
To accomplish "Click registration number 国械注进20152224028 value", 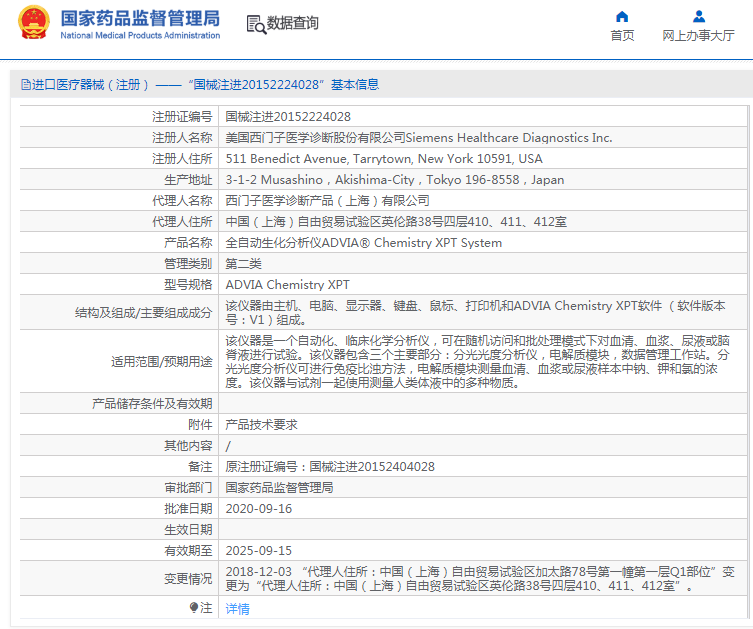I will [x=288, y=117].
